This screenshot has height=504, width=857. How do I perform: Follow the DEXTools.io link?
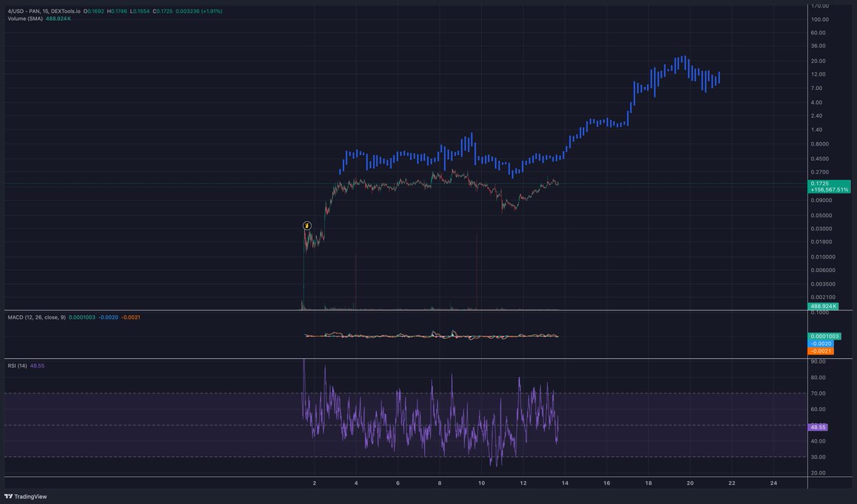[x=66, y=11]
